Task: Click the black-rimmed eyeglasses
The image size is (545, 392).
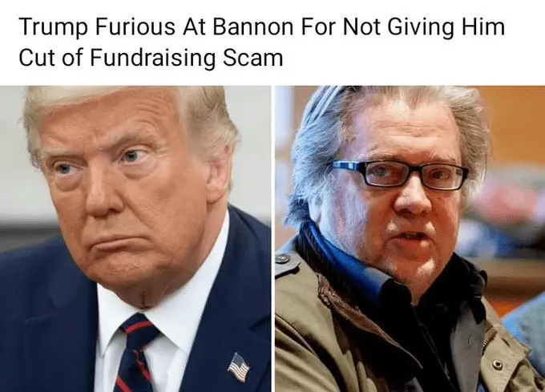Action: (x=400, y=175)
